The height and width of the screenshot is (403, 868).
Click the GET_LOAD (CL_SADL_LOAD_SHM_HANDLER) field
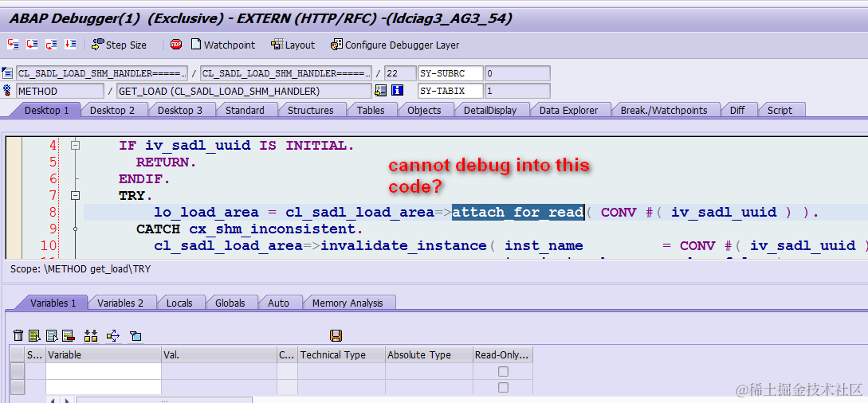[244, 91]
